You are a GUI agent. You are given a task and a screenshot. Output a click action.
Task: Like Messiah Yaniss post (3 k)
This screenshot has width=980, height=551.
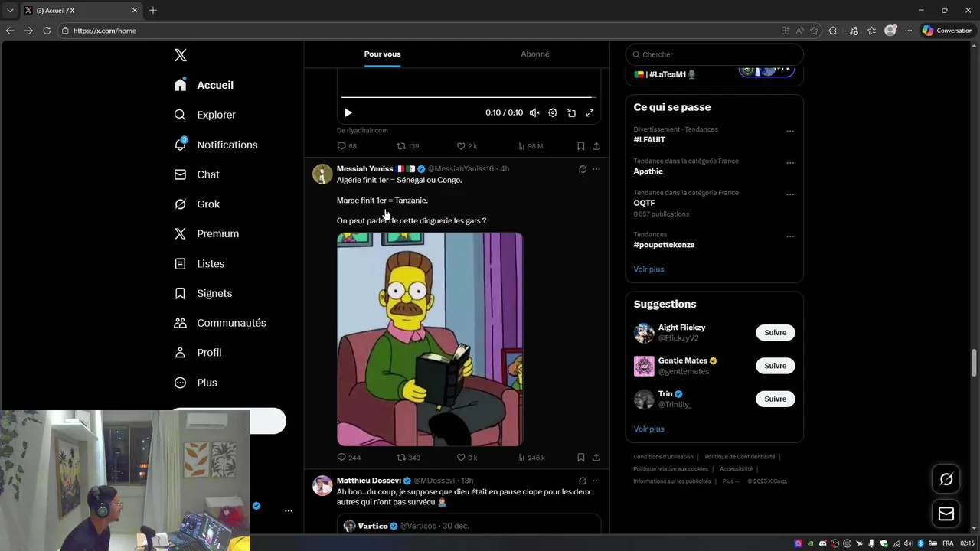[467, 458]
